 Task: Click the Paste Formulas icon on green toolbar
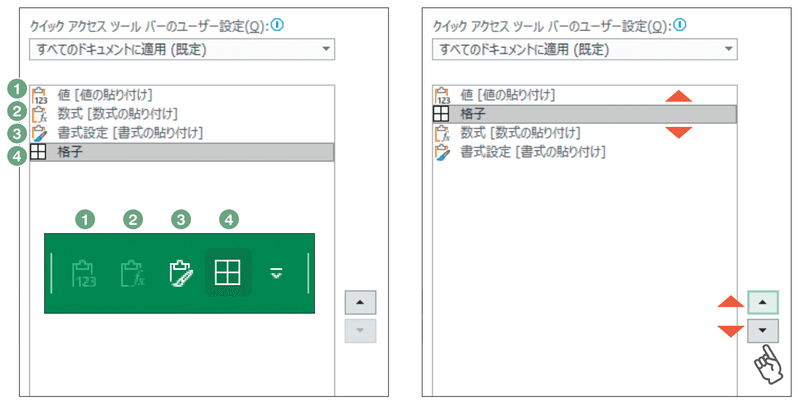(x=132, y=273)
